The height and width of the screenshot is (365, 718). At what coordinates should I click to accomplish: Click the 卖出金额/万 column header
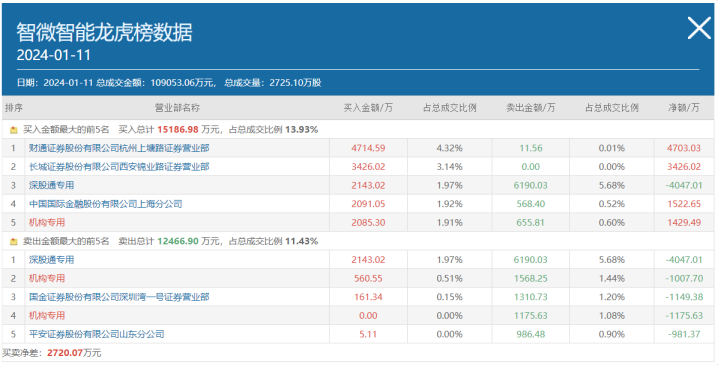[530, 108]
